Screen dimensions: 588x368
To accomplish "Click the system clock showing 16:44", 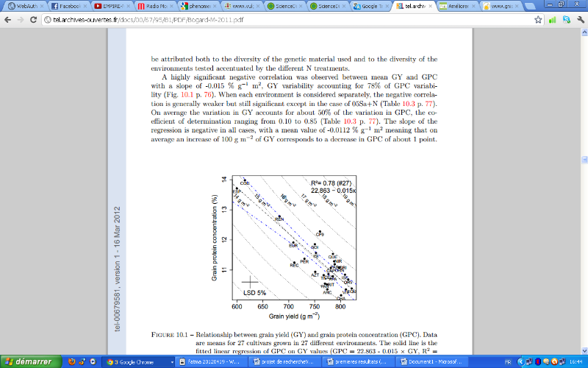I will (x=576, y=362).
